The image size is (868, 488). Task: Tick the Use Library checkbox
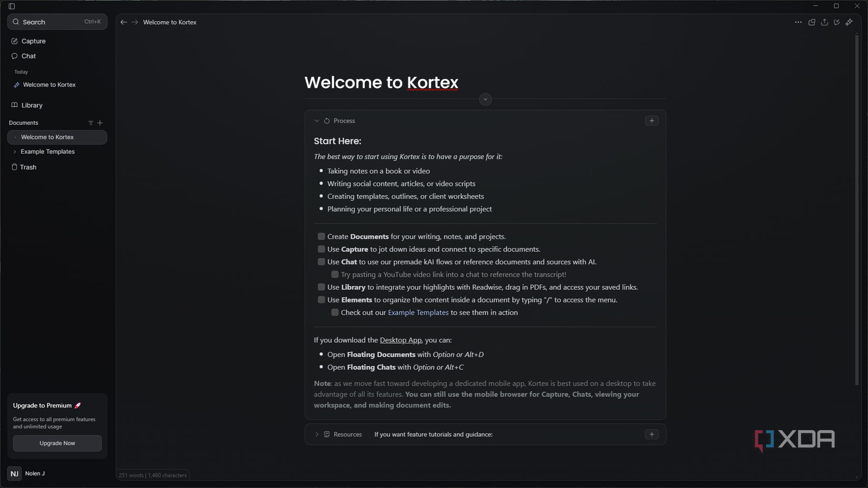coord(321,287)
